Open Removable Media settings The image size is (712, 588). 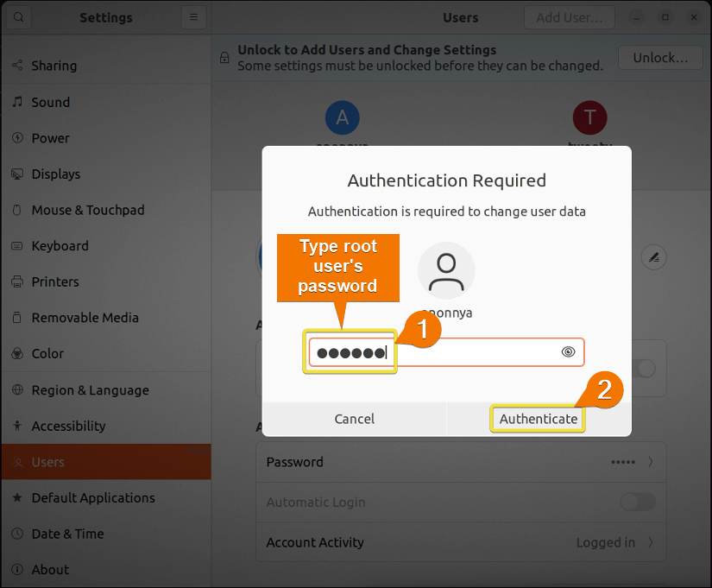pyautogui.click(x=106, y=318)
